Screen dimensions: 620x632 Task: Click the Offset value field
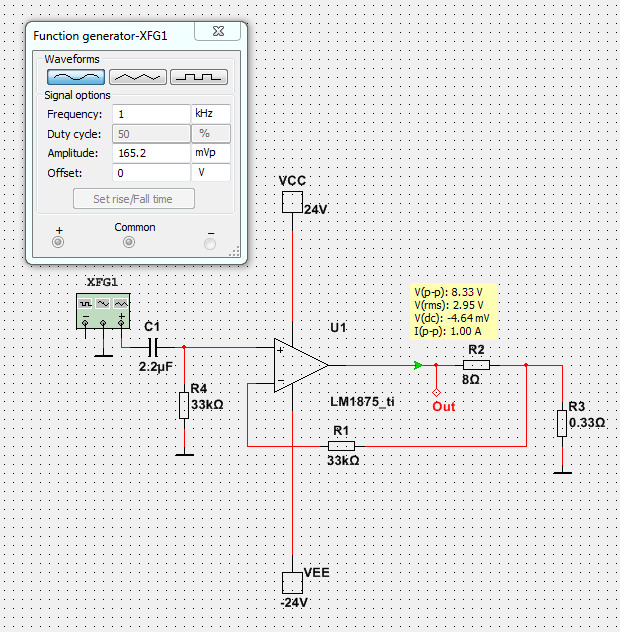click(x=151, y=173)
